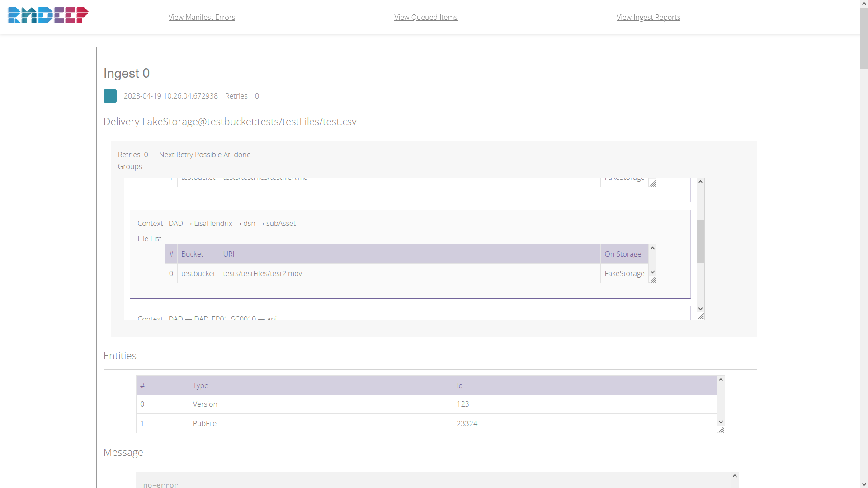The width and height of the screenshot is (868, 488).
Task: Click the page vertical scrollbar thumb
Action: pos(864,38)
